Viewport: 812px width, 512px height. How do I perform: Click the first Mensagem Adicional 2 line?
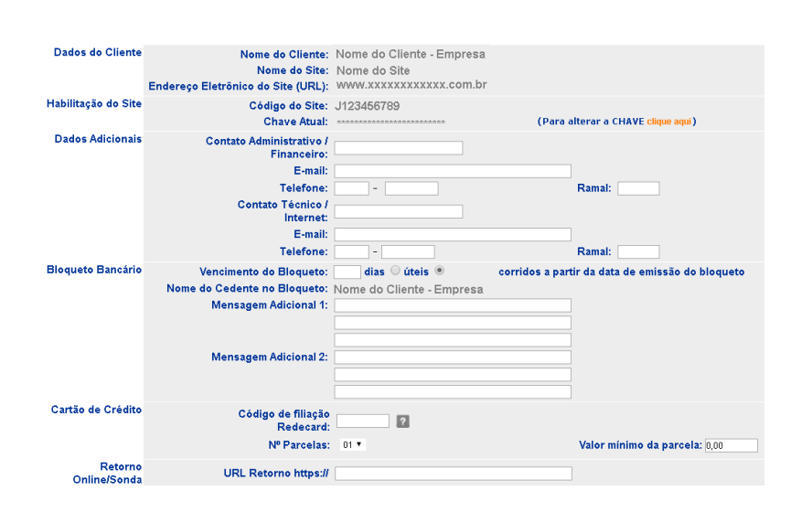pos(453,357)
